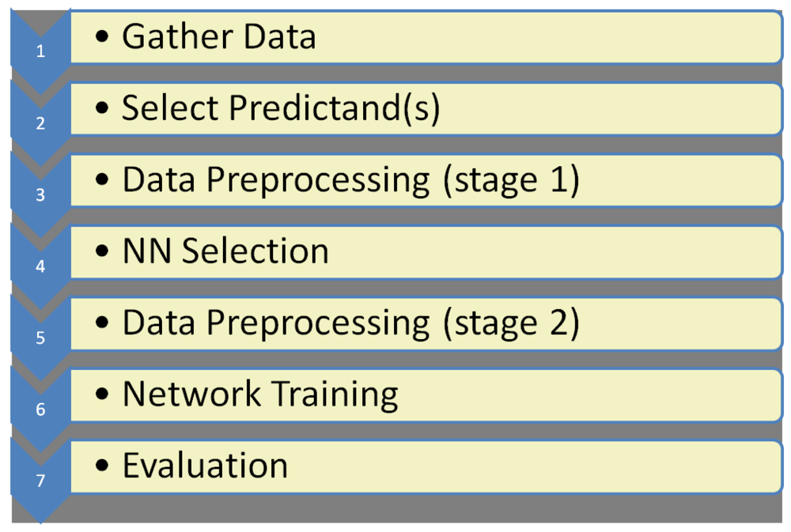This screenshot has height=532, width=791.
Task: Click the blue chevron numbered 1
Action: (40, 49)
